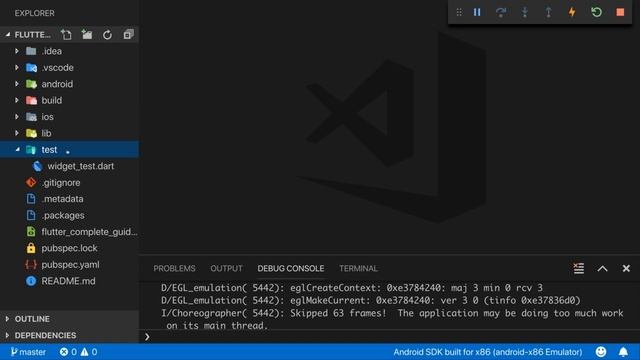Open pubspec.lock file

point(69,248)
